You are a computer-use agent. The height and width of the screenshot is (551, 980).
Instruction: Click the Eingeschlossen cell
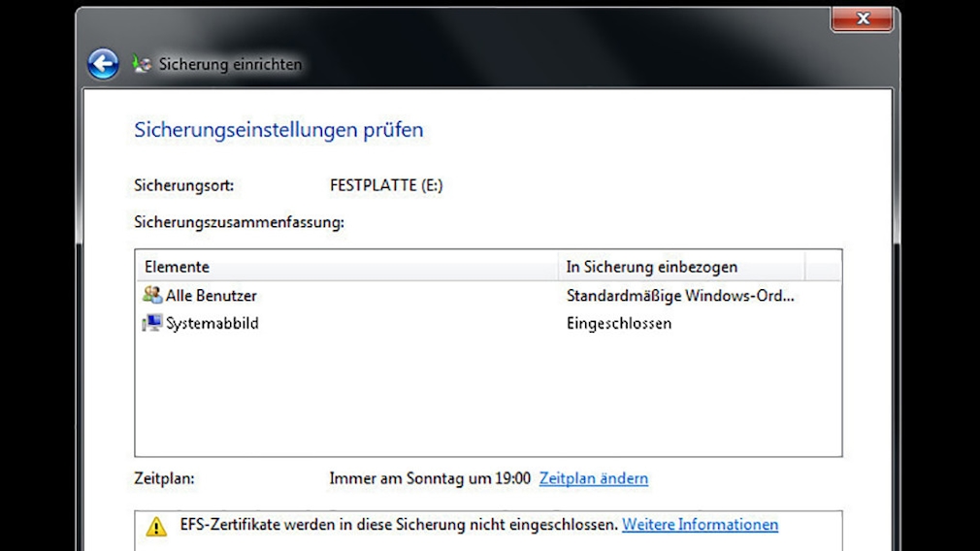pos(619,324)
